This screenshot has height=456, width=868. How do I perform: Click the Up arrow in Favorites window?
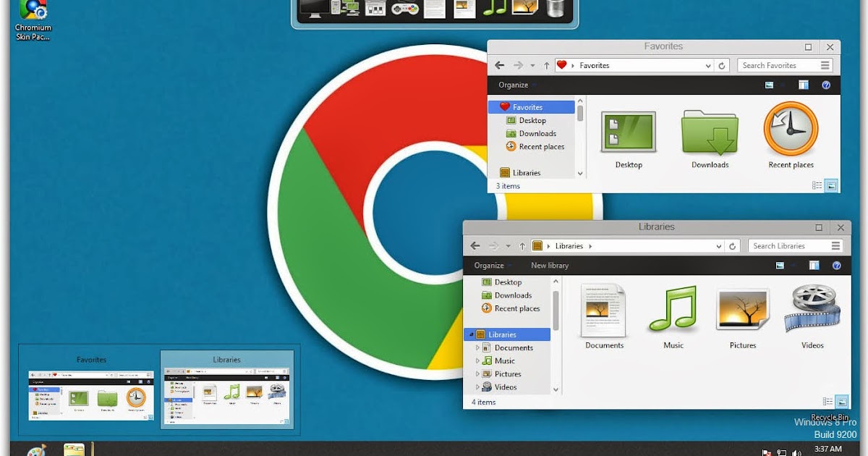point(546,65)
